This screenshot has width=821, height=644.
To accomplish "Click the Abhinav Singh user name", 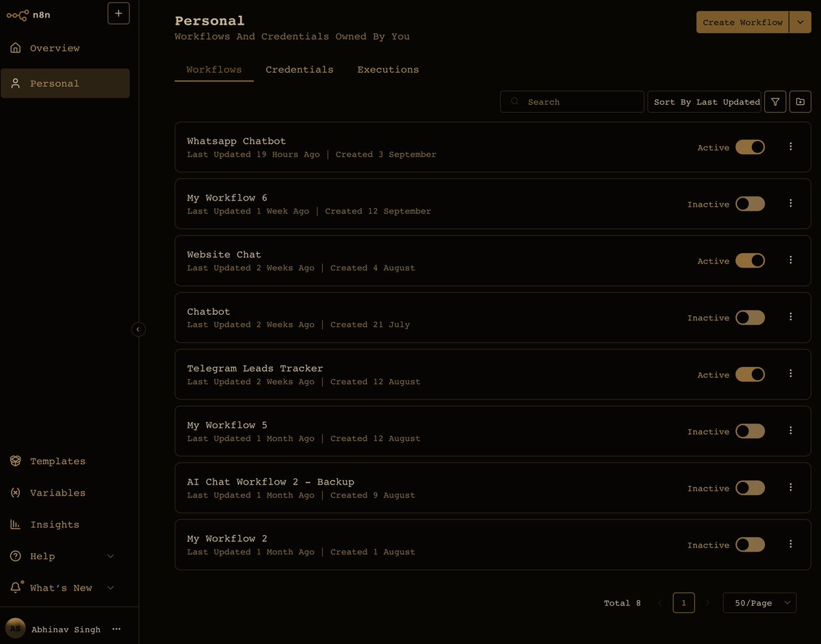I will point(66,629).
